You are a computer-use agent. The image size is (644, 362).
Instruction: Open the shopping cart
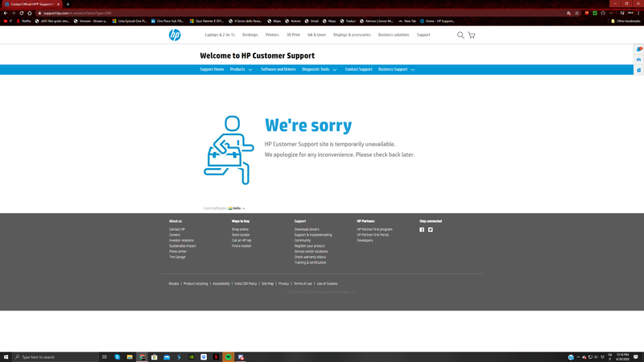click(x=472, y=35)
